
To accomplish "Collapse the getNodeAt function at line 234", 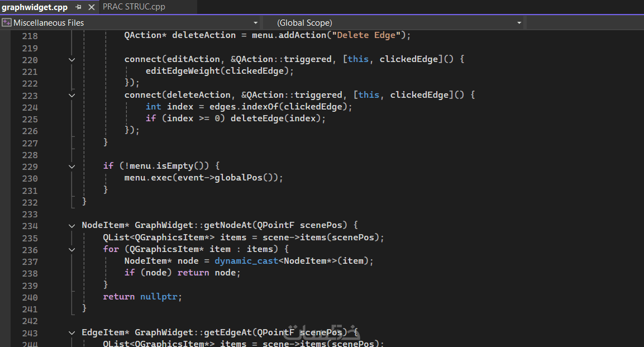I will tap(72, 226).
